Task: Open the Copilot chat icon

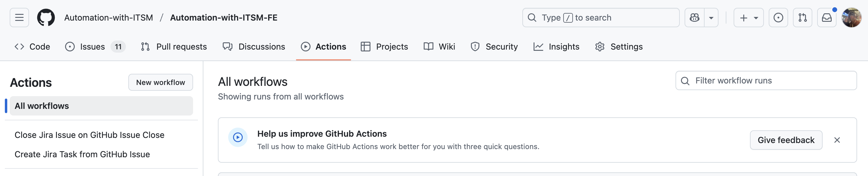Action: pos(695,18)
